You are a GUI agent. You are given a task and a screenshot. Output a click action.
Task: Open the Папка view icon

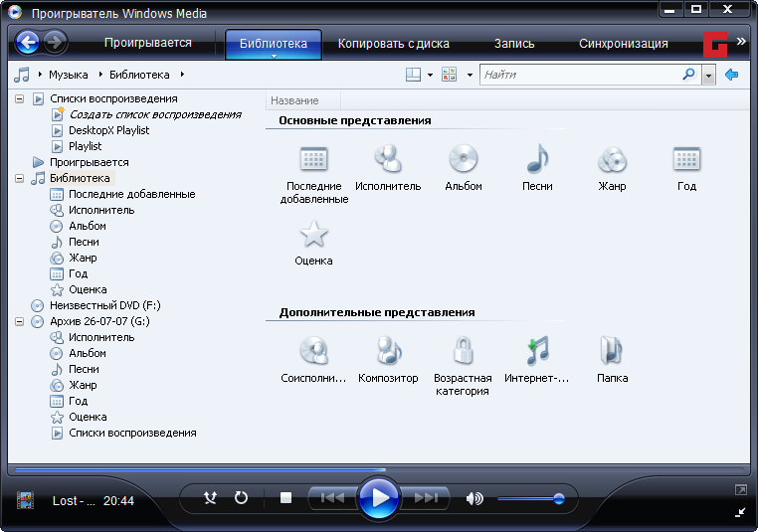point(612,350)
